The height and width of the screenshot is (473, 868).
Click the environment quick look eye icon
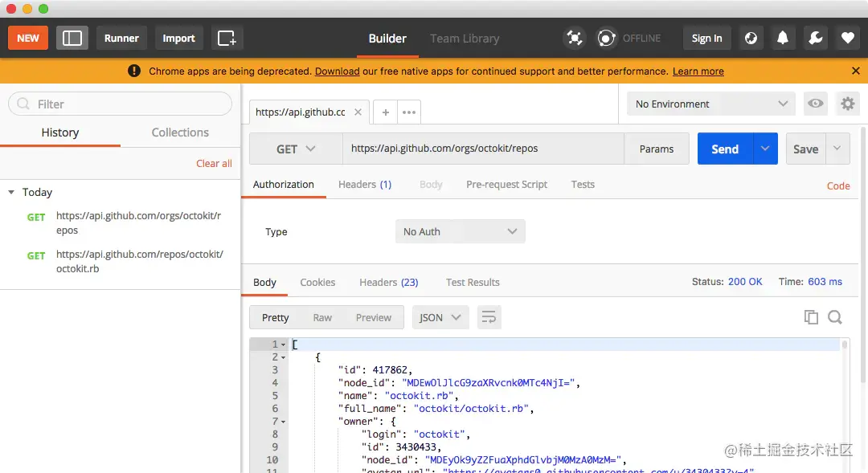point(816,104)
